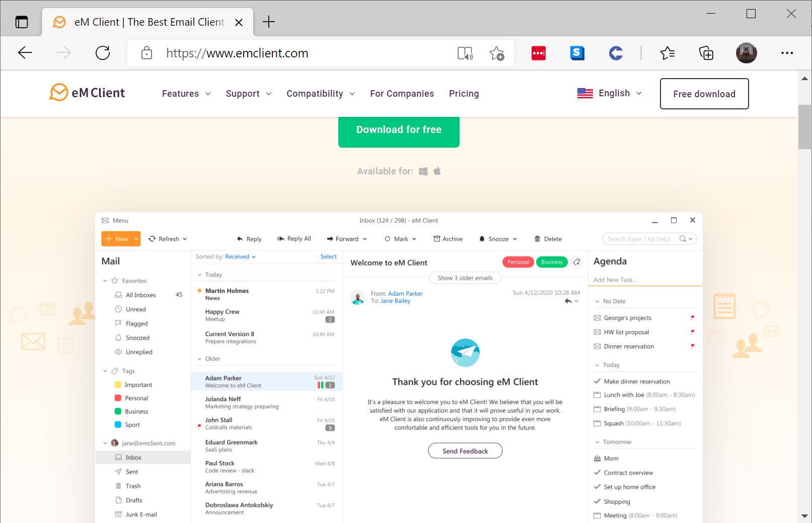Click Archive in the mail toolbar

(448, 239)
